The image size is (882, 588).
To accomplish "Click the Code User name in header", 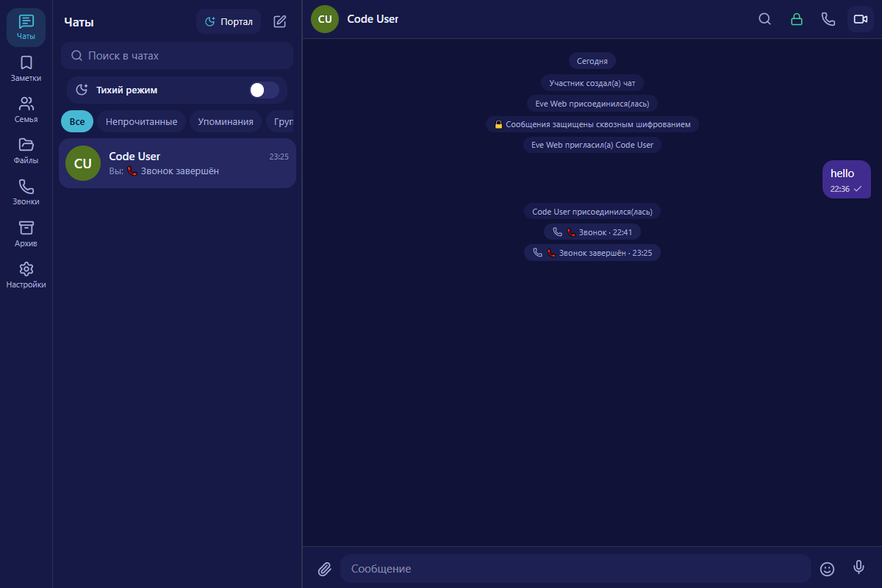I will tap(373, 19).
